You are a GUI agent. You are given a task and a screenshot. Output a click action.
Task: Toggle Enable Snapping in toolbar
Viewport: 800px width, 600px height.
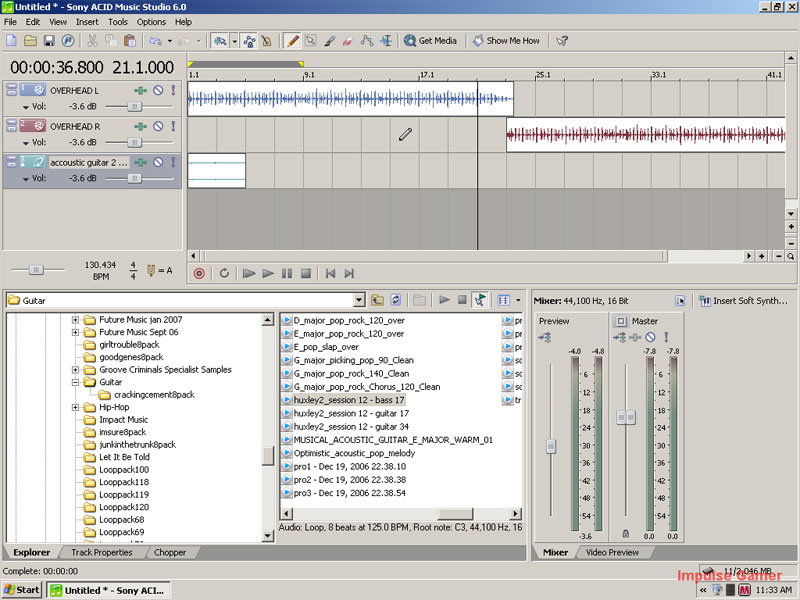click(220, 41)
